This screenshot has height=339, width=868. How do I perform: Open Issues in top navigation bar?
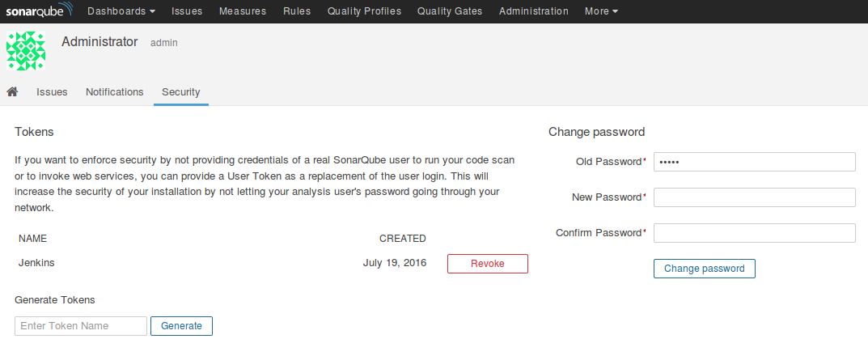[187, 11]
